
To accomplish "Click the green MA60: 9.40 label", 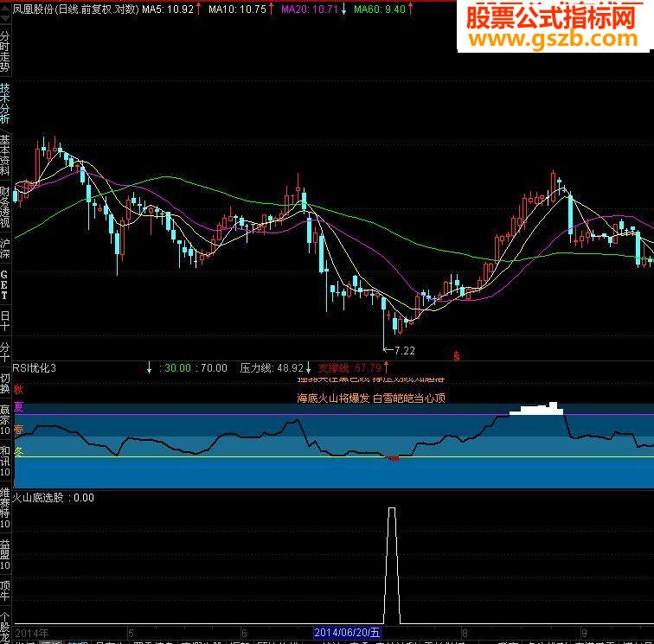I will tap(380, 9).
